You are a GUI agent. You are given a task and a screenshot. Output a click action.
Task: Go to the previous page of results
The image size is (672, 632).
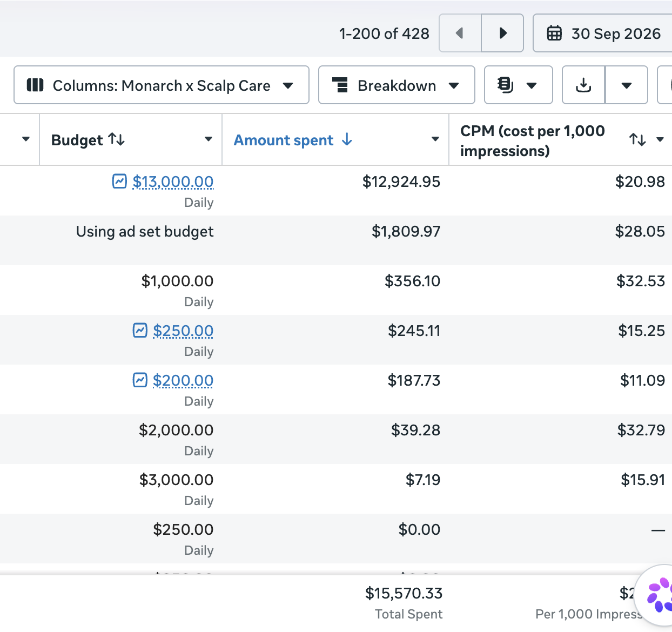point(460,33)
